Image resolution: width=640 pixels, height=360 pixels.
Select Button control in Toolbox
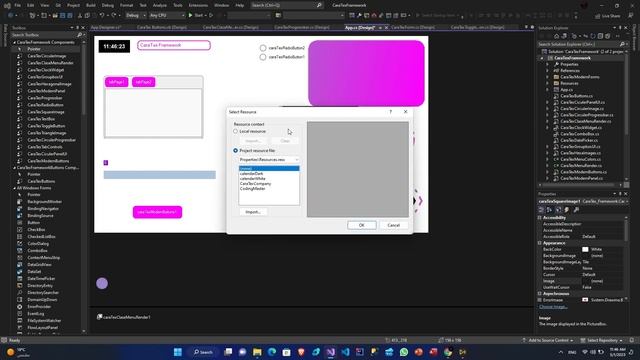[x=34, y=223]
